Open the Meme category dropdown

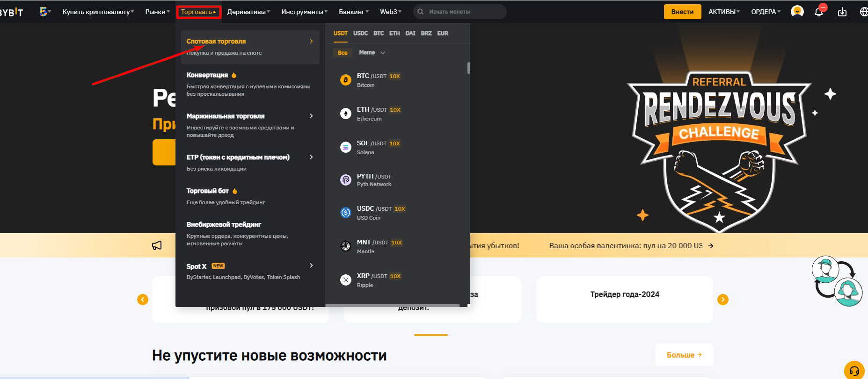(x=372, y=53)
